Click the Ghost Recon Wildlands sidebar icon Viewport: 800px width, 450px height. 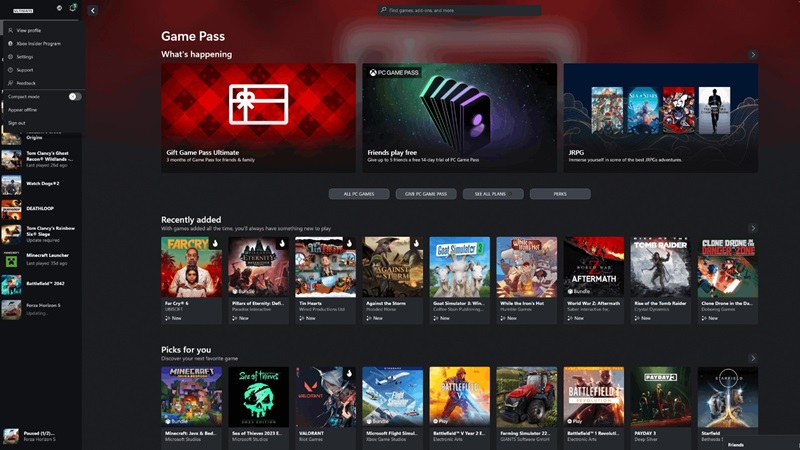click(11, 159)
